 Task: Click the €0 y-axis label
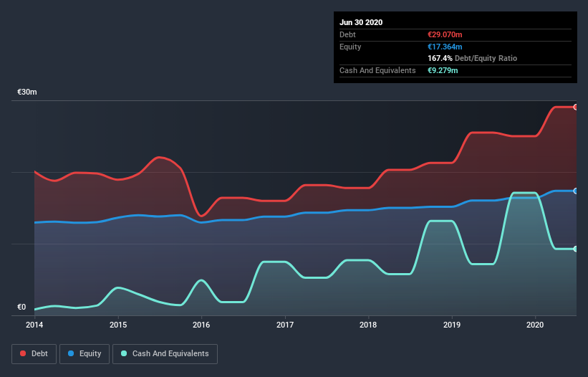pos(21,307)
